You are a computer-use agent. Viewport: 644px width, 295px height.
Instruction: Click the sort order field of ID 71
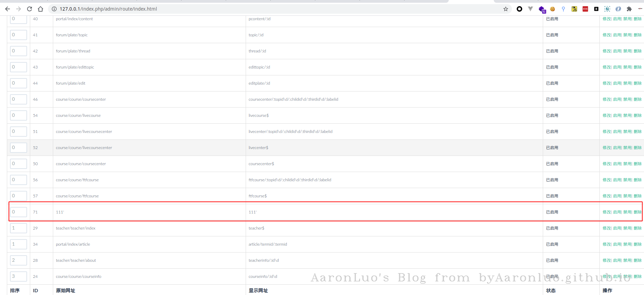point(19,212)
